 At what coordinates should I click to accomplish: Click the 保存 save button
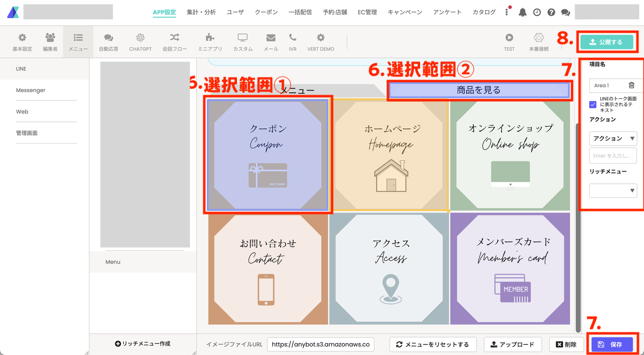(612, 344)
